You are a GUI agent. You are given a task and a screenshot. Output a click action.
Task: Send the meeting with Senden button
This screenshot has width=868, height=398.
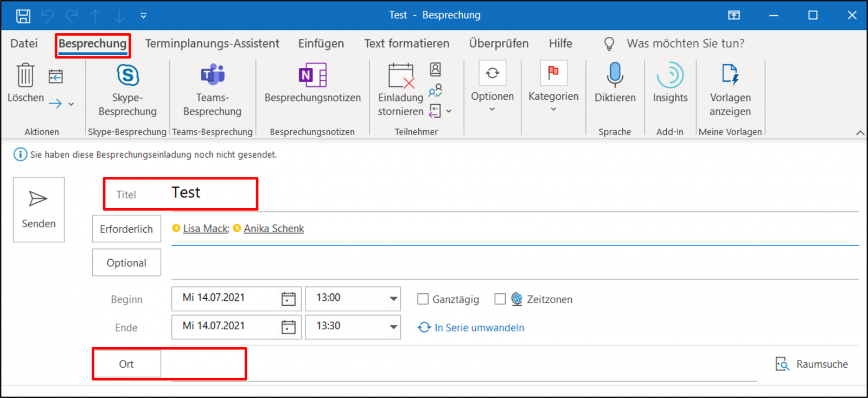[39, 209]
